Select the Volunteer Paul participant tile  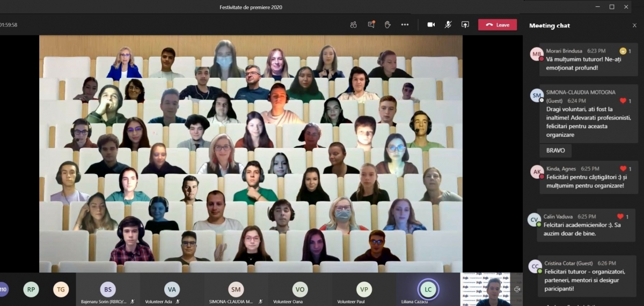tap(364, 290)
